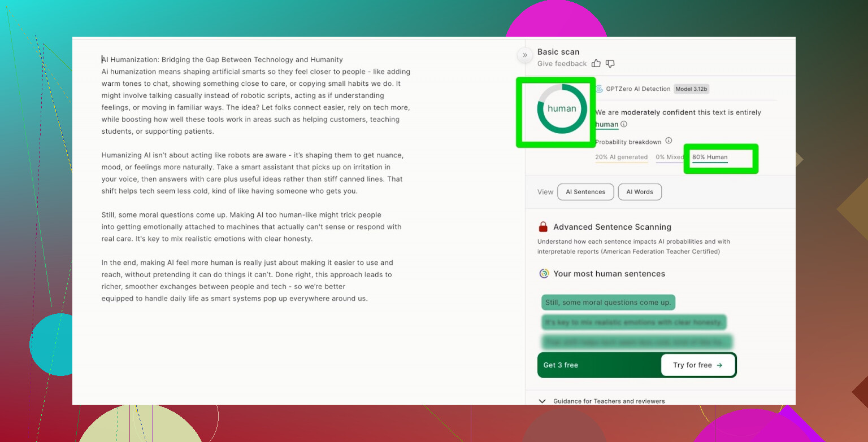Viewport: 868px width, 442px height.
Task: Click the Give feedback text
Action: [562, 64]
